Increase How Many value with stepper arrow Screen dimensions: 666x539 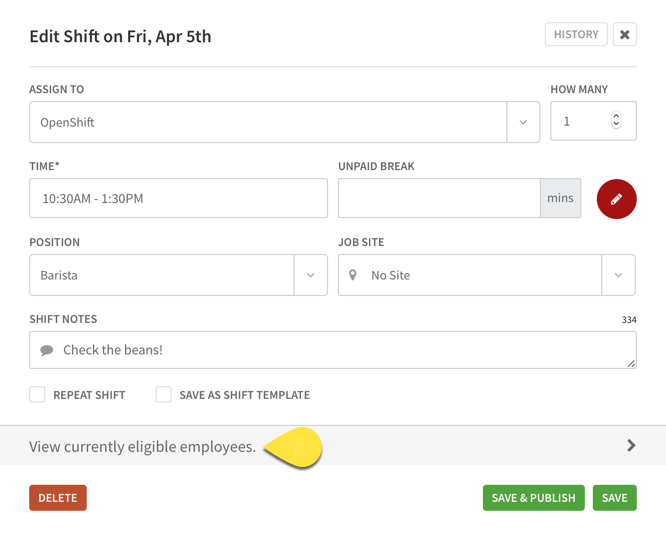616,116
